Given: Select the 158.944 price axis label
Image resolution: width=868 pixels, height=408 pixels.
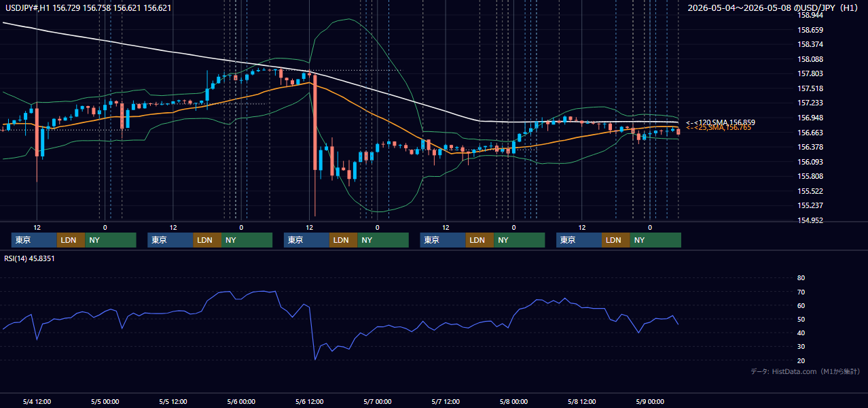Looking at the screenshot, I should [x=810, y=15].
